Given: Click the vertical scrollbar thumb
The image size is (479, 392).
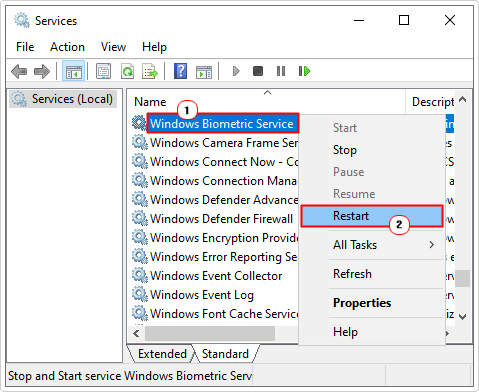Looking at the screenshot, I should coord(463,278).
